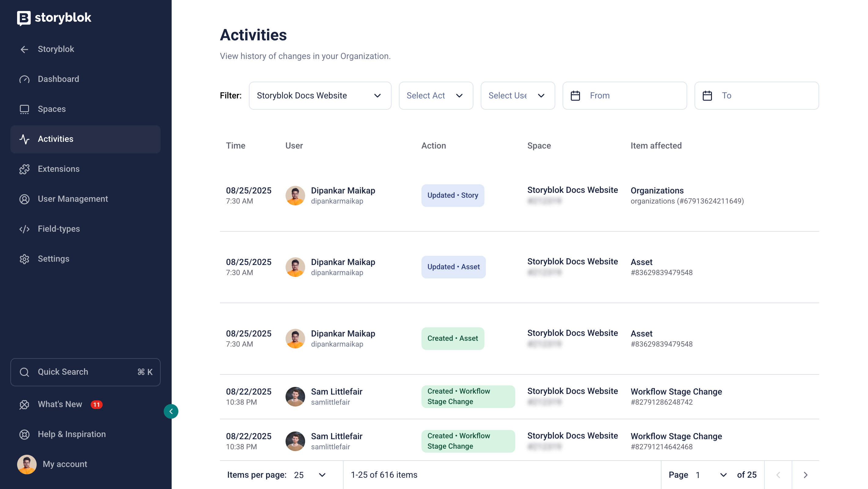Click the Spaces monitor icon
The height and width of the screenshot is (489, 868).
click(x=24, y=109)
